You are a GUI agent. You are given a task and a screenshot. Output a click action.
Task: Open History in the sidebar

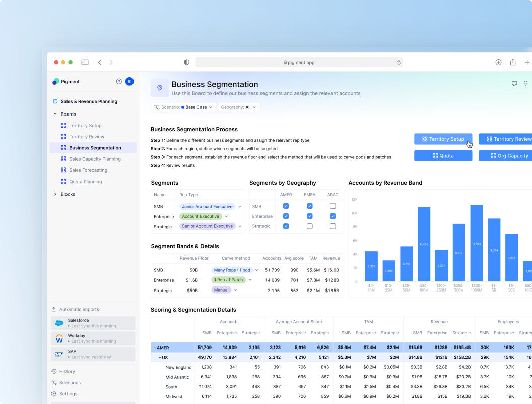click(x=66, y=372)
